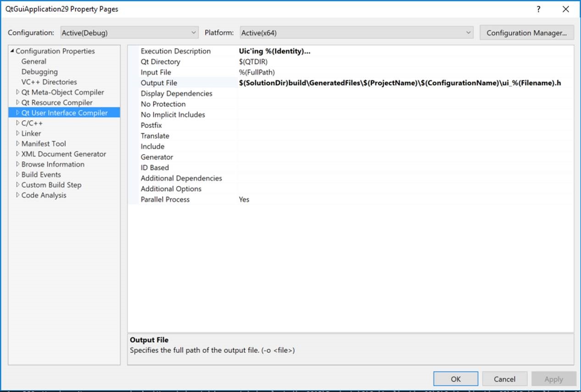Expand the C/C++ tree node arrow
Image resolution: width=581 pixels, height=392 pixels.
click(x=18, y=123)
